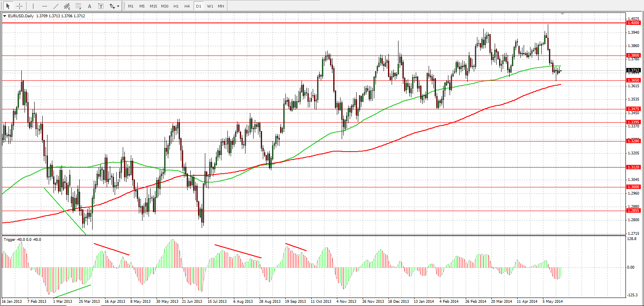Select the cursor arrow tool
Screen dimensions: 644x306
pos(8,6)
